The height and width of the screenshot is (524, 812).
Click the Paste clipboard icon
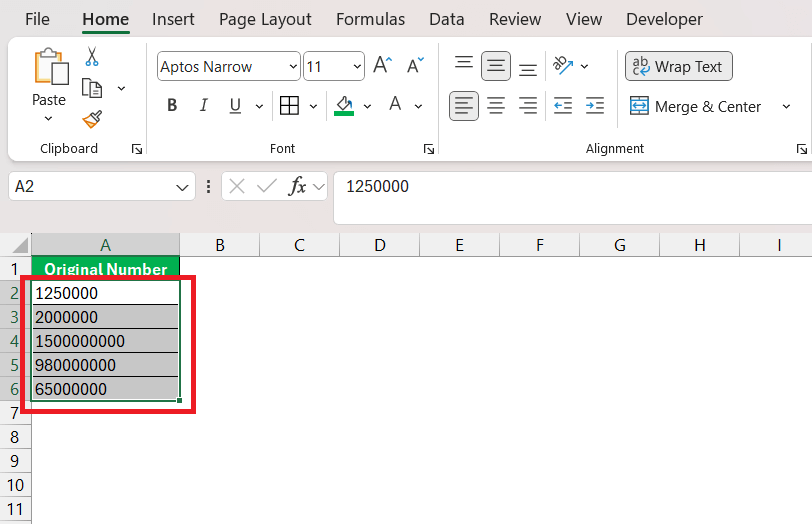51,66
